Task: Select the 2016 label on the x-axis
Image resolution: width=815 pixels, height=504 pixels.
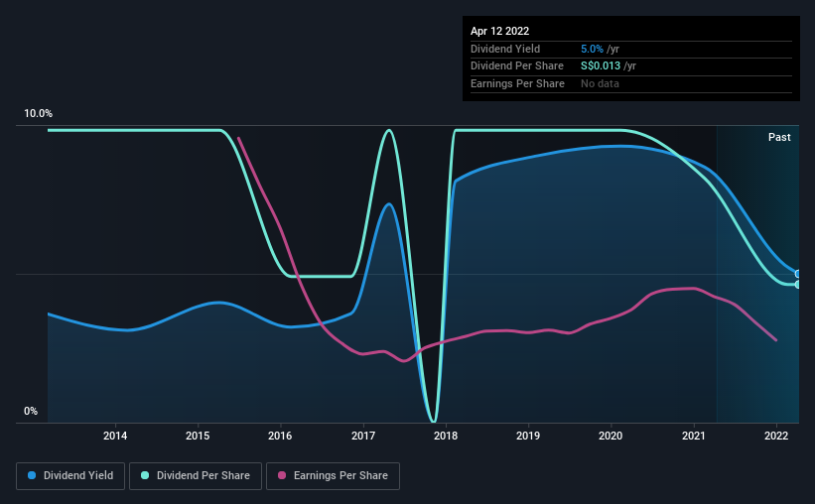Action: coord(280,436)
